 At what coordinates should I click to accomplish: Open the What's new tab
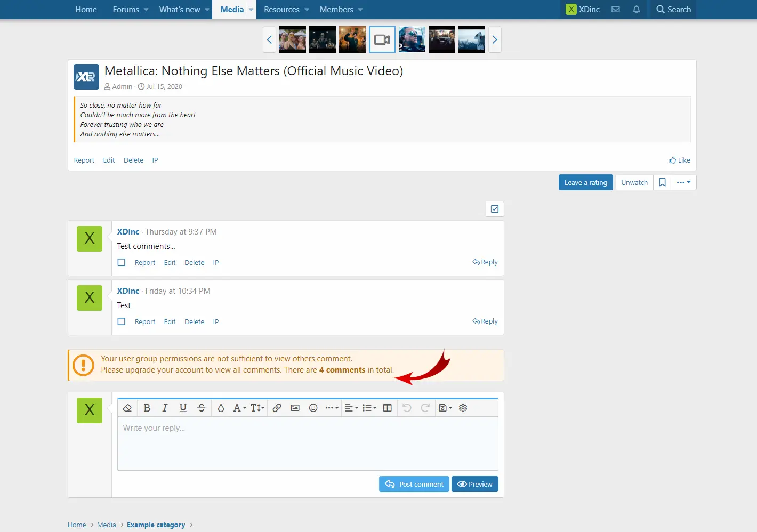click(x=180, y=10)
